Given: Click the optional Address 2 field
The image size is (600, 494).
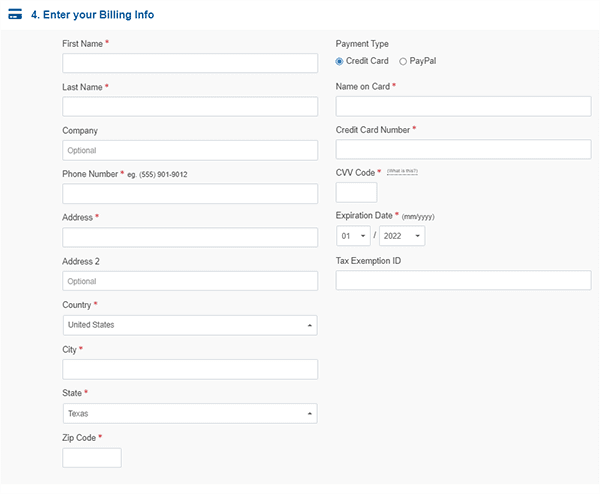Looking at the screenshot, I should [190, 281].
